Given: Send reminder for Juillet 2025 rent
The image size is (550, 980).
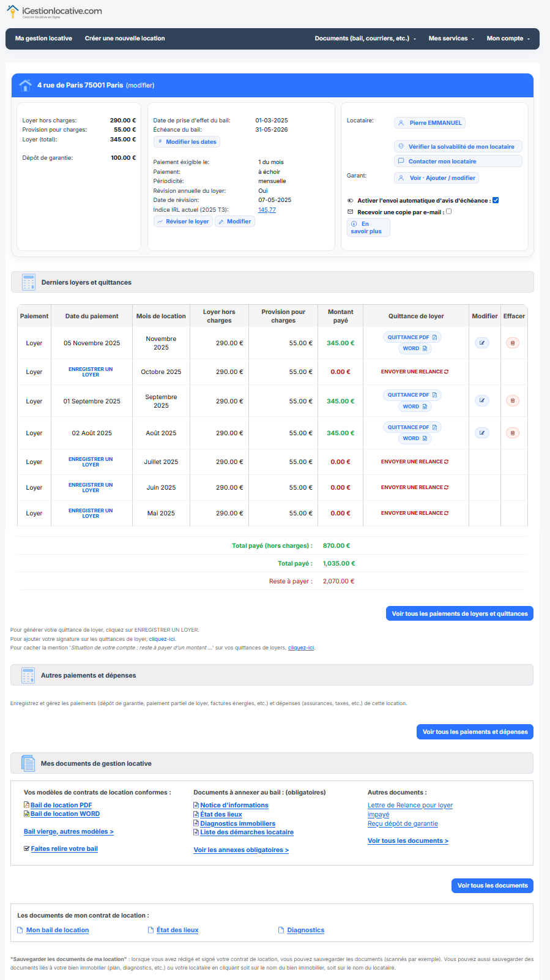Looking at the screenshot, I should pyautogui.click(x=415, y=462).
